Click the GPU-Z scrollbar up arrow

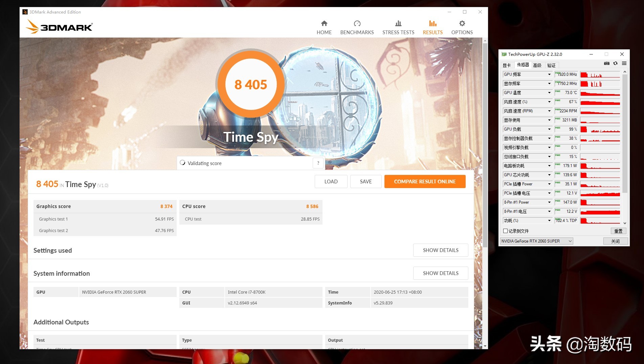[625, 72]
